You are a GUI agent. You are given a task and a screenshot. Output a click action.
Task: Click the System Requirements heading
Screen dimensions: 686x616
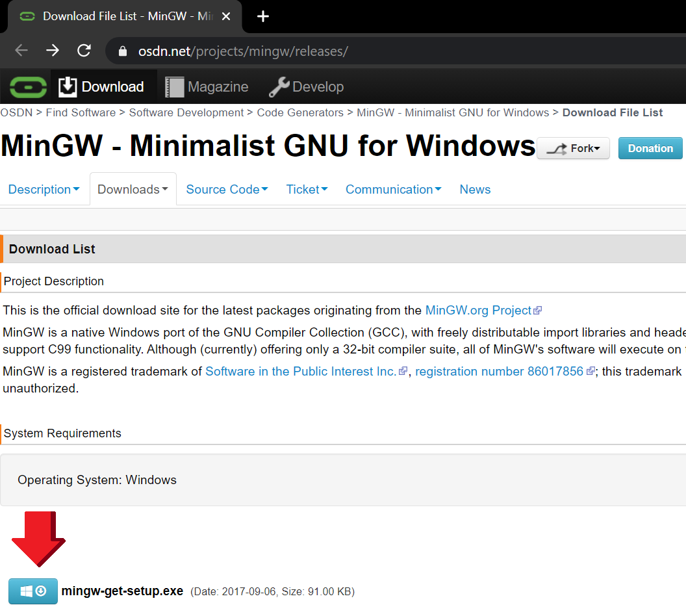pos(62,433)
